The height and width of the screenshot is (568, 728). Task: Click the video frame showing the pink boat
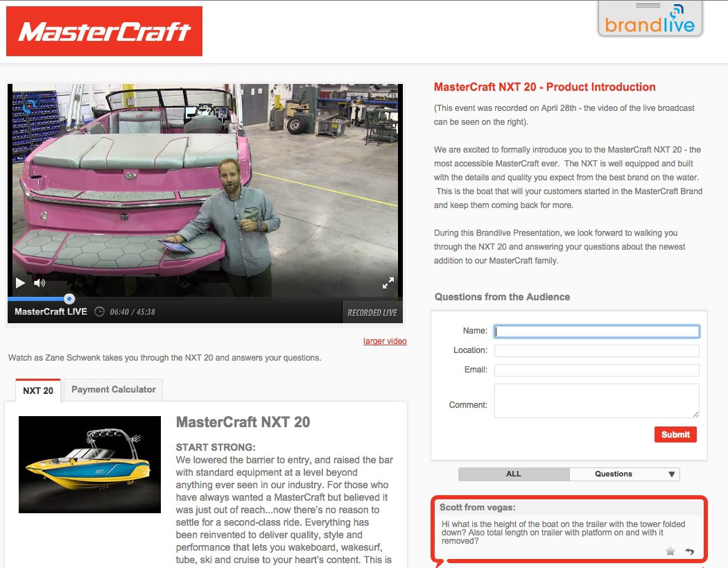[205, 191]
